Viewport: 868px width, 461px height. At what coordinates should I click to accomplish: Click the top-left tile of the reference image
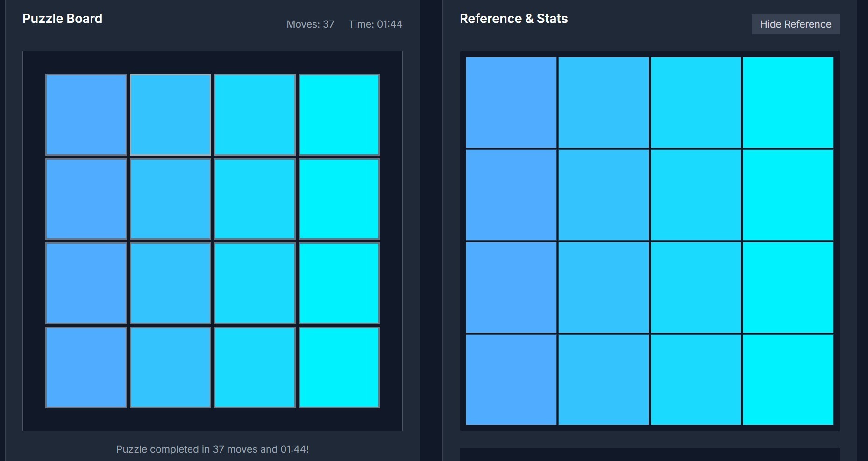511,102
